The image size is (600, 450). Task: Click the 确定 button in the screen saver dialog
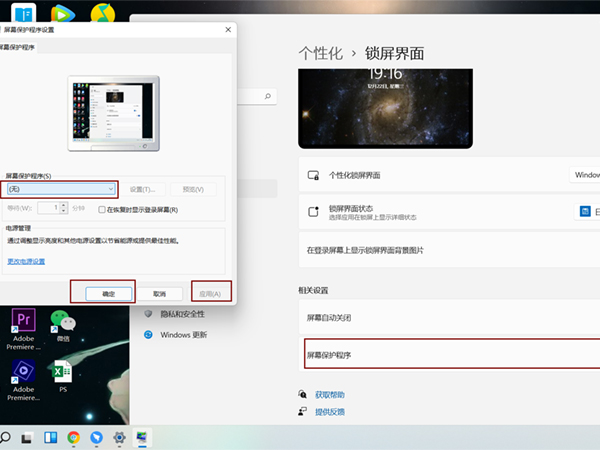pyautogui.click(x=109, y=293)
